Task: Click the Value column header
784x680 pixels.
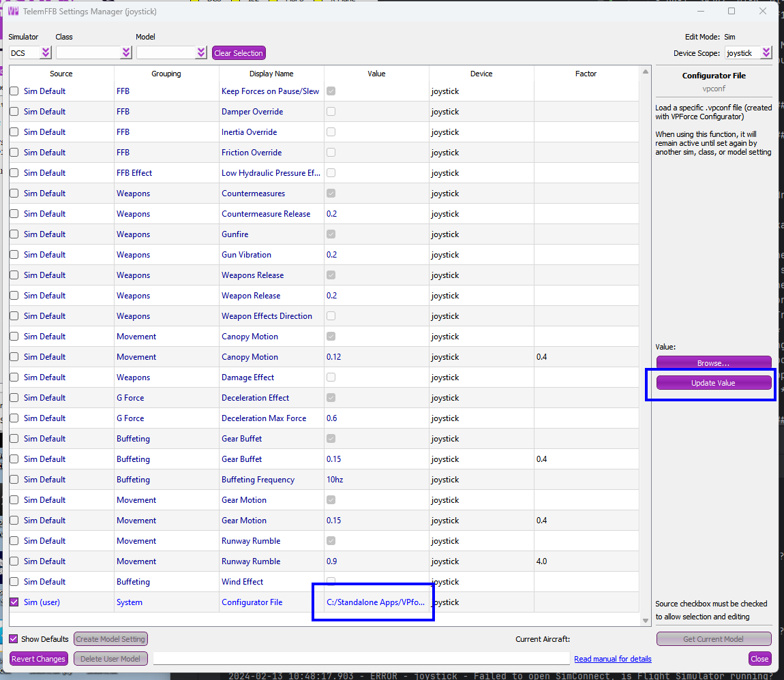Action: pyautogui.click(x=376, y=74)
